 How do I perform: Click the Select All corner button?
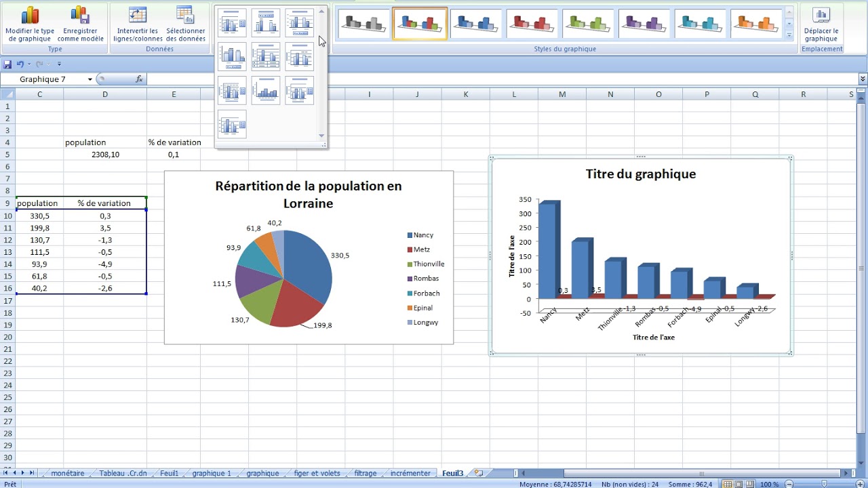click(x=7, y=94)
